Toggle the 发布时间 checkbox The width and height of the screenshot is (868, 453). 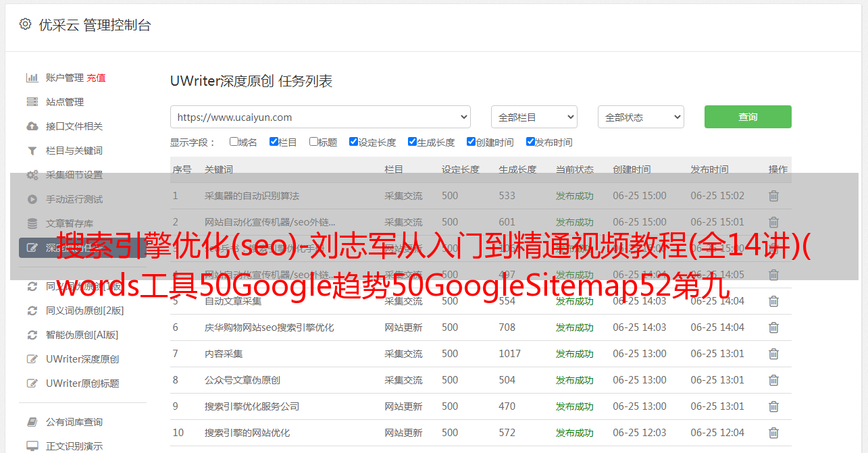click(530, 142)
